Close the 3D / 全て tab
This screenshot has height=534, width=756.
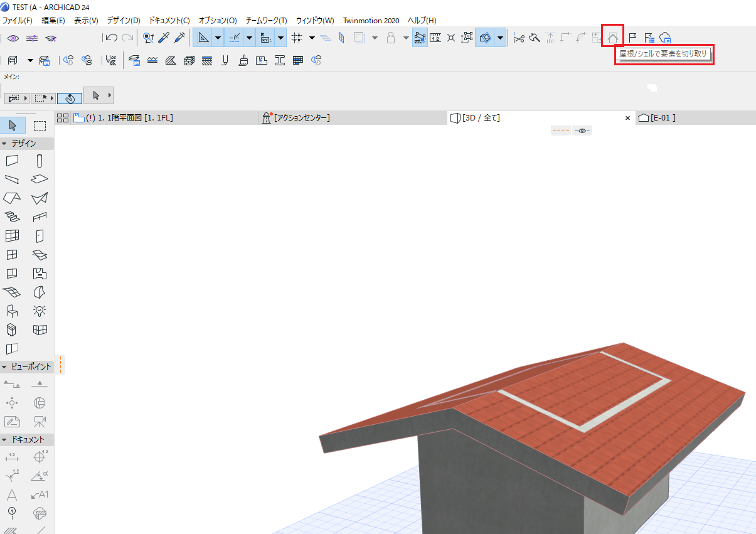pyautogui.click(x=627, y=118)
